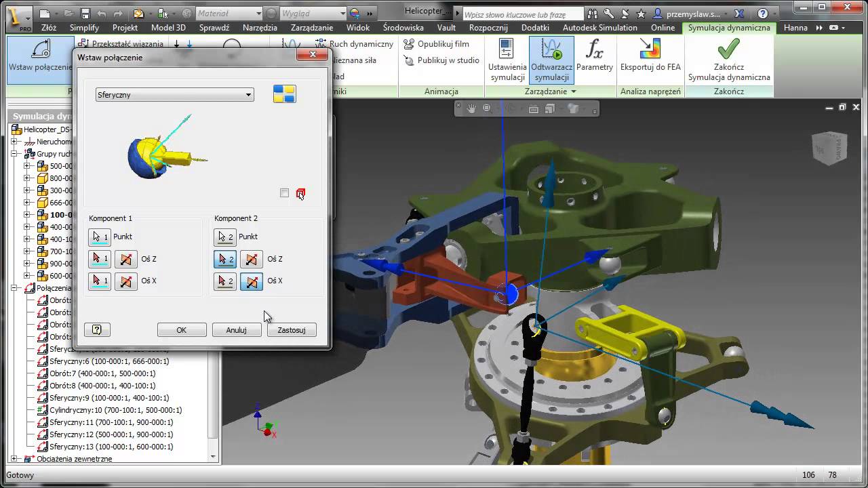Finish with Zakończ Symulacja dynamiczna checkmark
868x488 pixels.
click(729, 60)
